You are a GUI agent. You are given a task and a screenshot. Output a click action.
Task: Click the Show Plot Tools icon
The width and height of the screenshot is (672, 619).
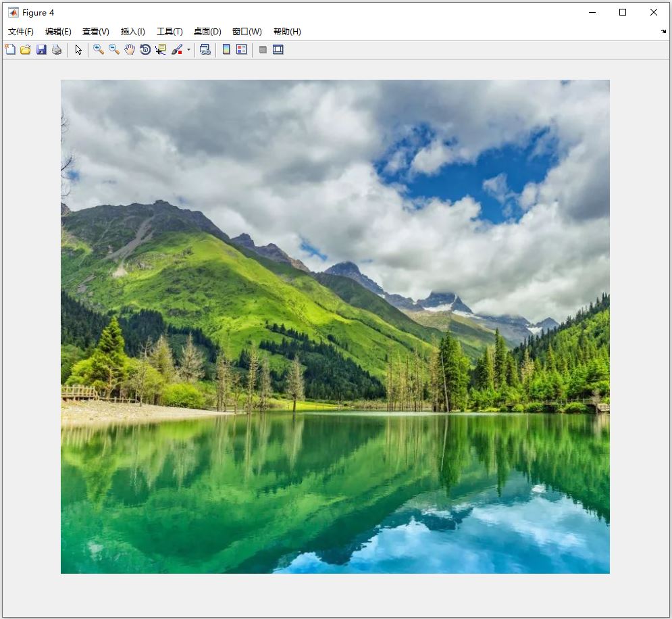(x=278, y=50)
